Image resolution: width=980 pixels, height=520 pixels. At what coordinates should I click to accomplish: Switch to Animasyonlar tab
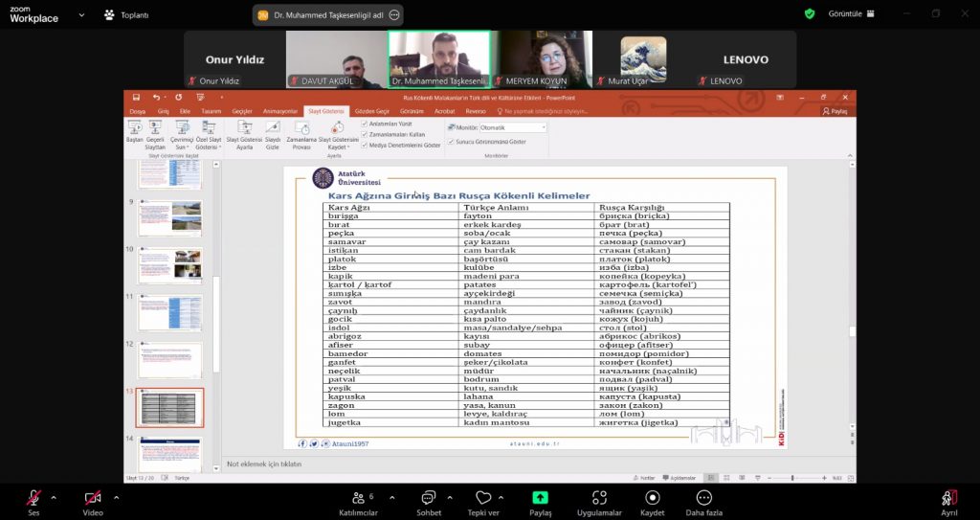tap(280, 111)
